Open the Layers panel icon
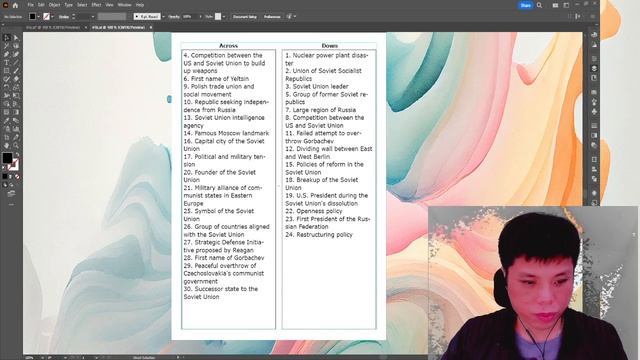 tap(594, 68)
